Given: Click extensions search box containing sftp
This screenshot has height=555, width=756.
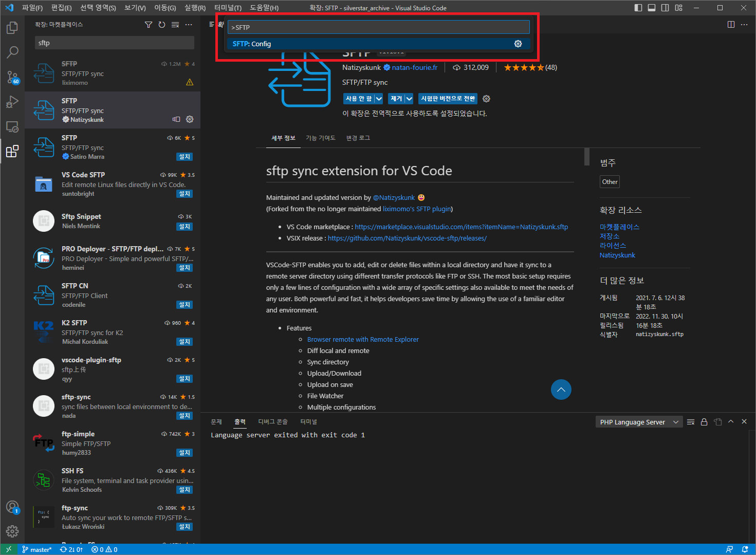Looking at the screenshot, I should click(x=114, y=43).
